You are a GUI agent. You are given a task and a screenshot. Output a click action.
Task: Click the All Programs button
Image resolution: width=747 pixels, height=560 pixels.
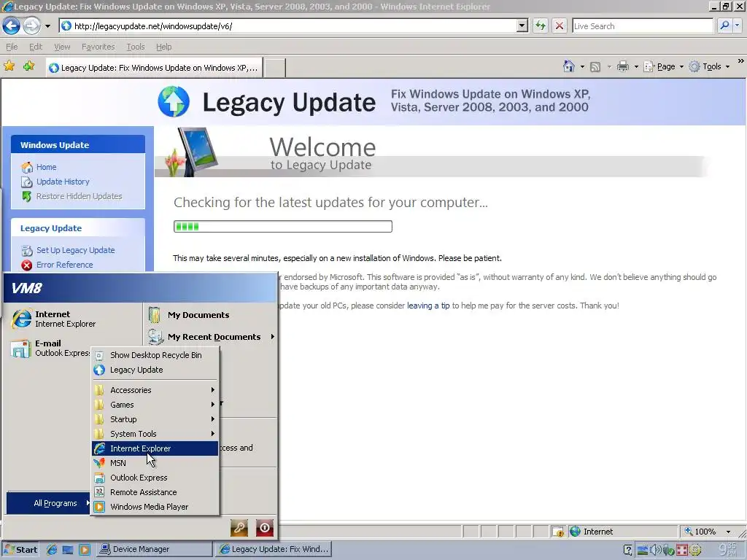(50, 503)
